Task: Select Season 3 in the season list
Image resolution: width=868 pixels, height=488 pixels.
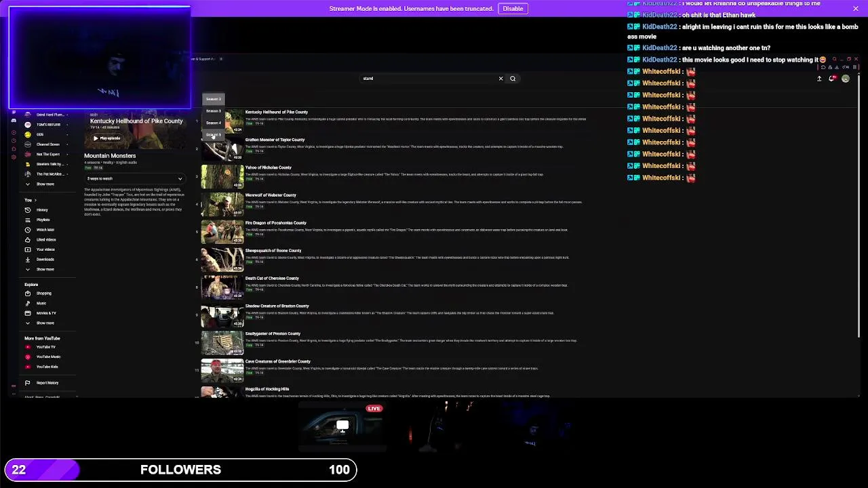Action: (x=214, y=110)
